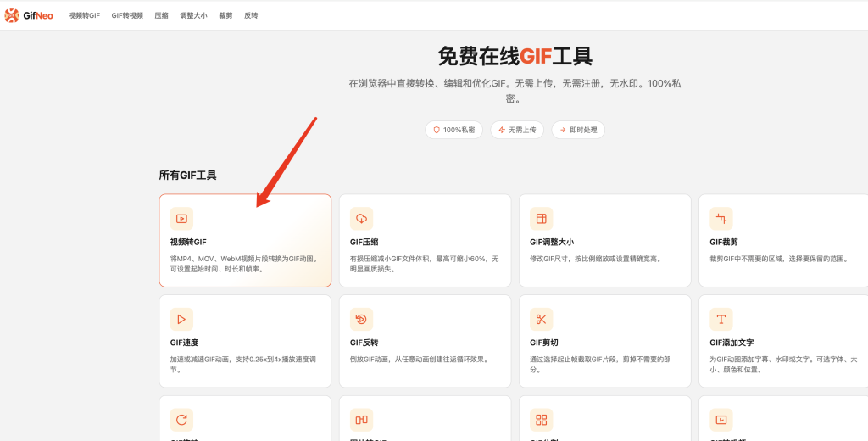The width and height of the screenshot is (868, 441).
Task: Go to the 压缩 nav item
Action: point(162,15)
